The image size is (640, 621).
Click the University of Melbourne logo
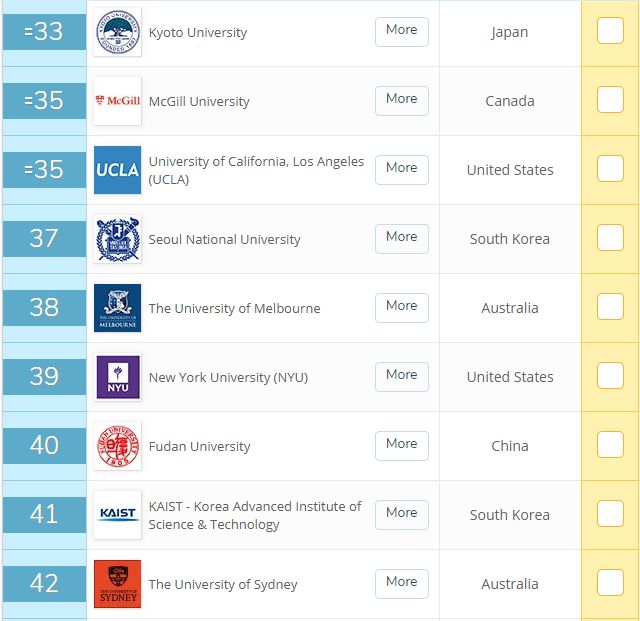[117, 308]
